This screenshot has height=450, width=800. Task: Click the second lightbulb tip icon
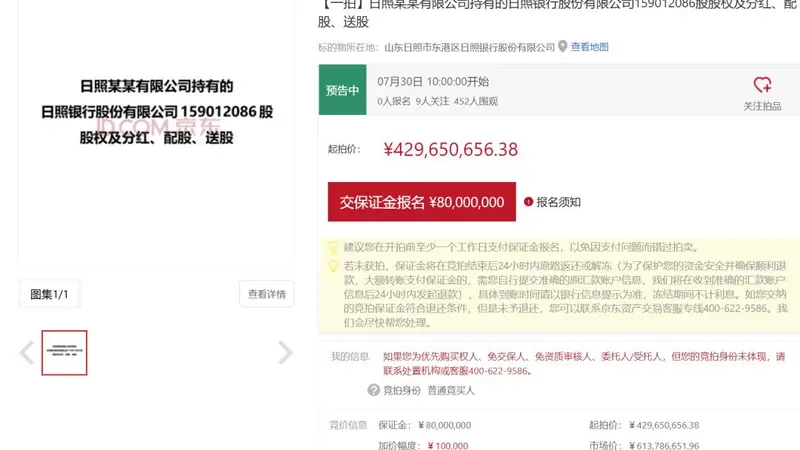pyautogui.click(x=333, y=266)
